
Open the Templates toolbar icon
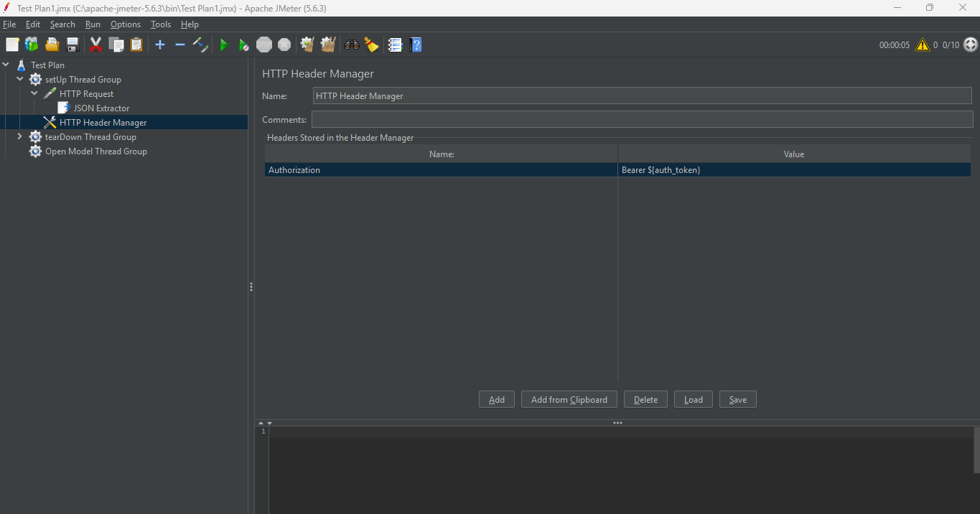coord(32,45)
